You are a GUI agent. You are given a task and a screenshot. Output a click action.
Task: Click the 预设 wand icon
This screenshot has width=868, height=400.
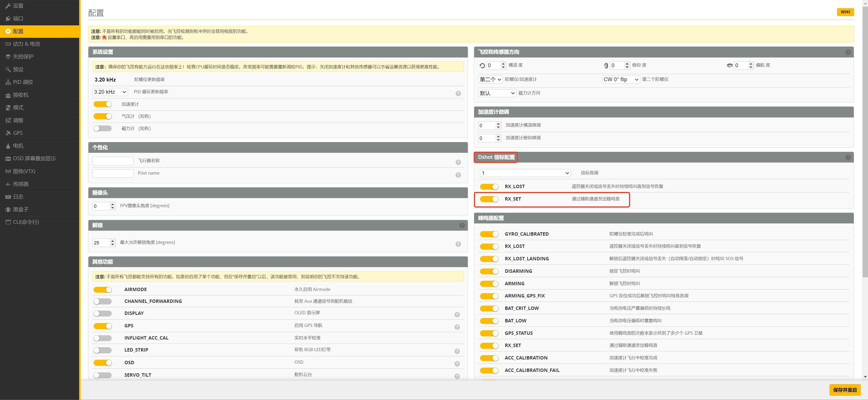point(8,69)
